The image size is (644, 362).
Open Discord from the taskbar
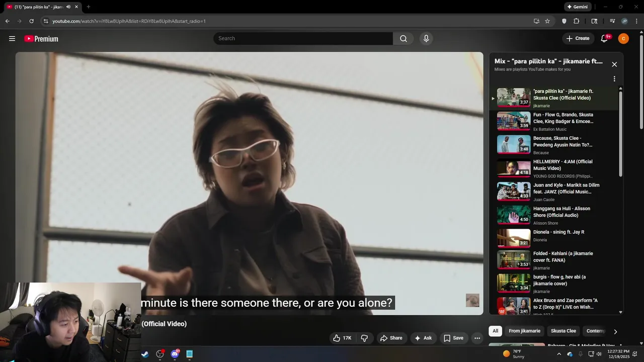pos(175,354)
